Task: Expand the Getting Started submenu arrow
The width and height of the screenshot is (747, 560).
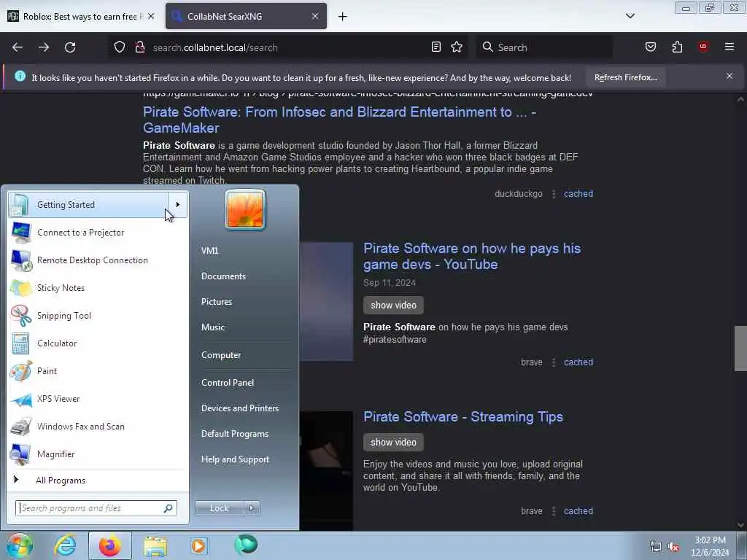Action: click(x=178, y=205)
